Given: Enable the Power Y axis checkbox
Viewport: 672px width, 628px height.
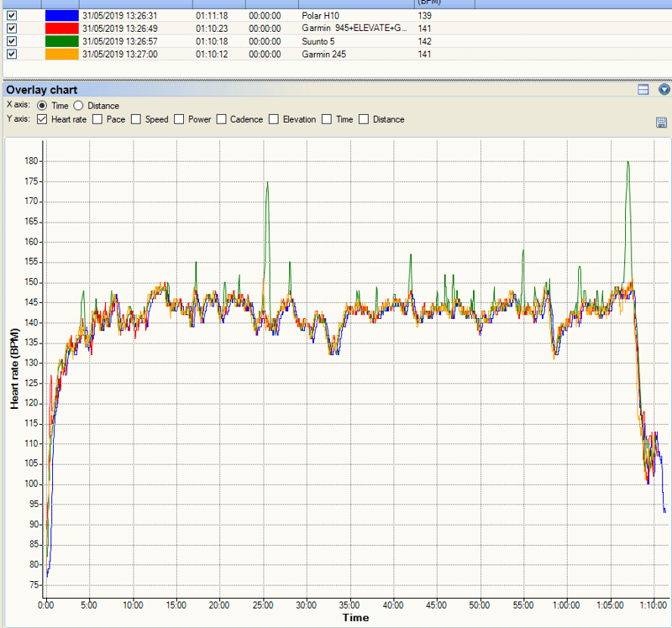Looking at the screenshot, I should [179, 119].
